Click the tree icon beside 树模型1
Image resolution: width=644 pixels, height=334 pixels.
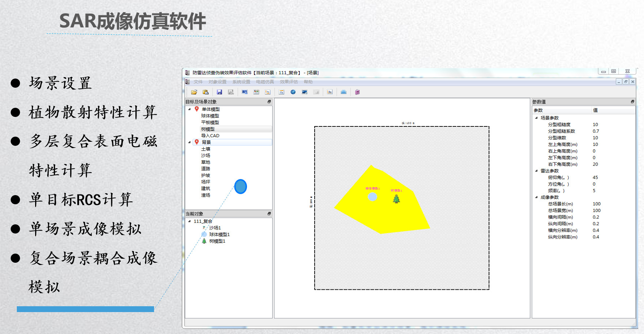pyautogui.click(x=204, y=241)
